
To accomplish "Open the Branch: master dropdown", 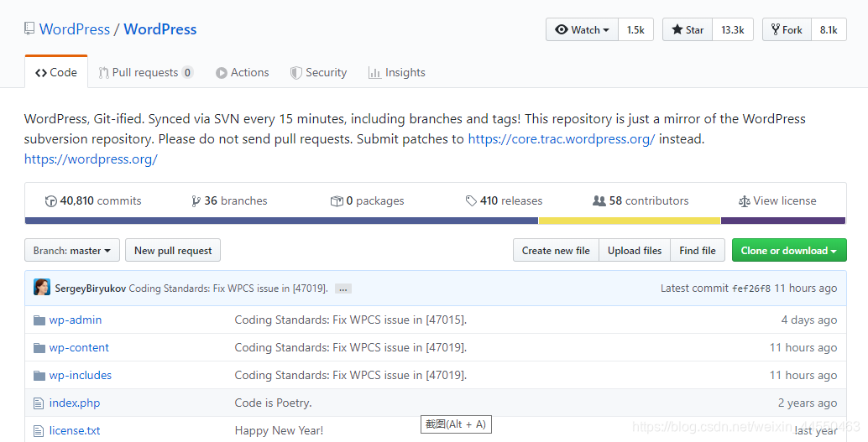I will (x=72, y=251).
